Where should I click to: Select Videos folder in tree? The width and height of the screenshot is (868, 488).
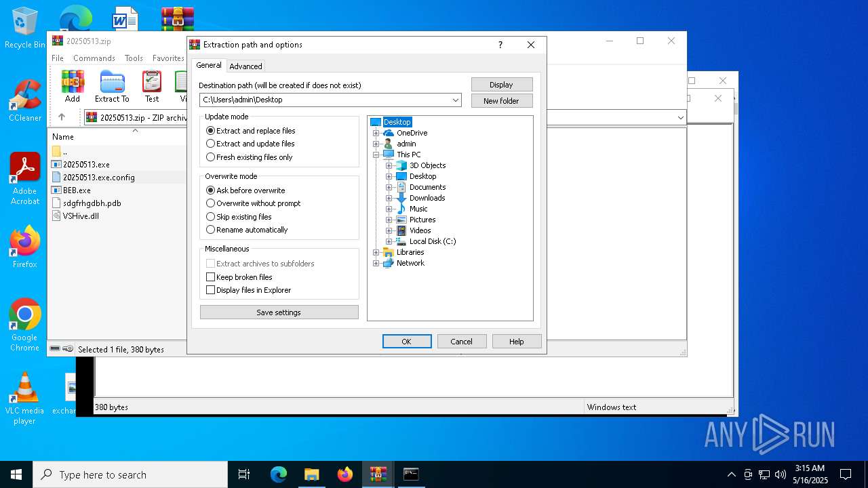420,230
